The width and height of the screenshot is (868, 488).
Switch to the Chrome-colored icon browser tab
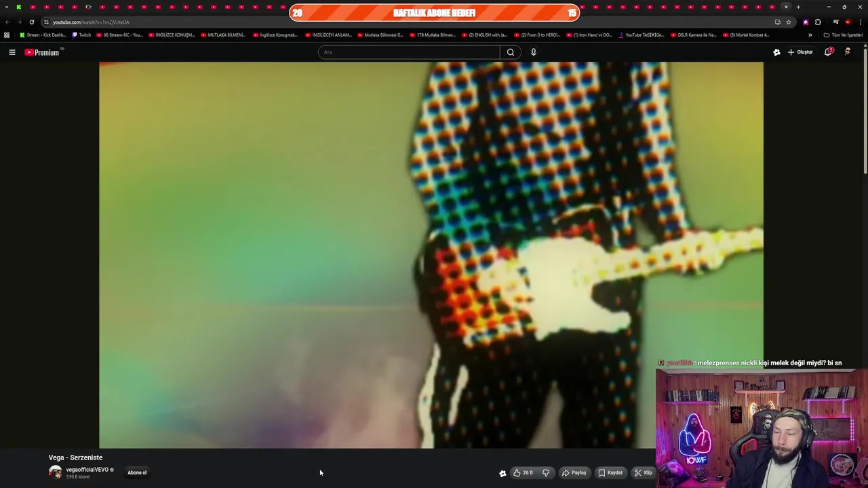[88, 7]
